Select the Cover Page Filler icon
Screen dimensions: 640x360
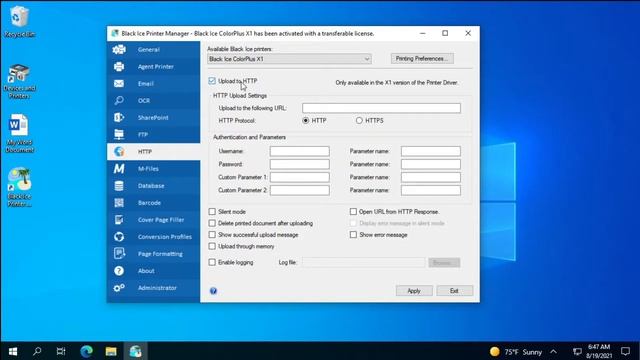119,220
